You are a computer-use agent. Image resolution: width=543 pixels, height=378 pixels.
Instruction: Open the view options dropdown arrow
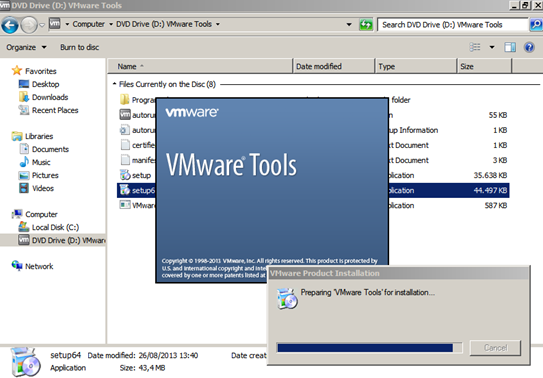click(x=492, y=47)
